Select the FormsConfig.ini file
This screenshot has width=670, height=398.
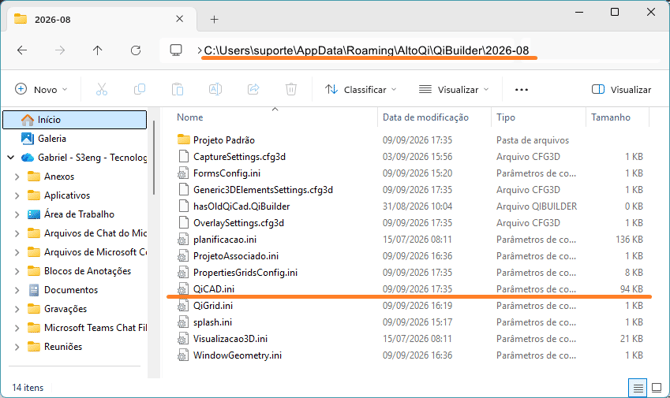pos(226,173)
